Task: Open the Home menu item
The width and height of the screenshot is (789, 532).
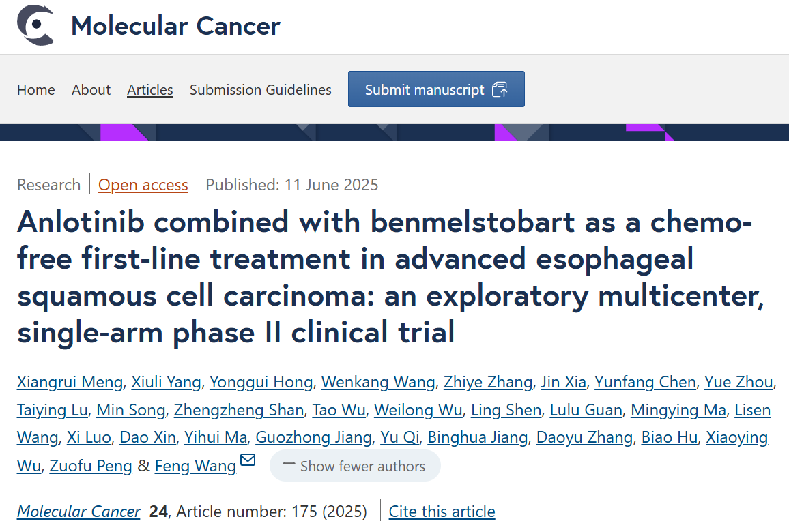Action: 36,90
